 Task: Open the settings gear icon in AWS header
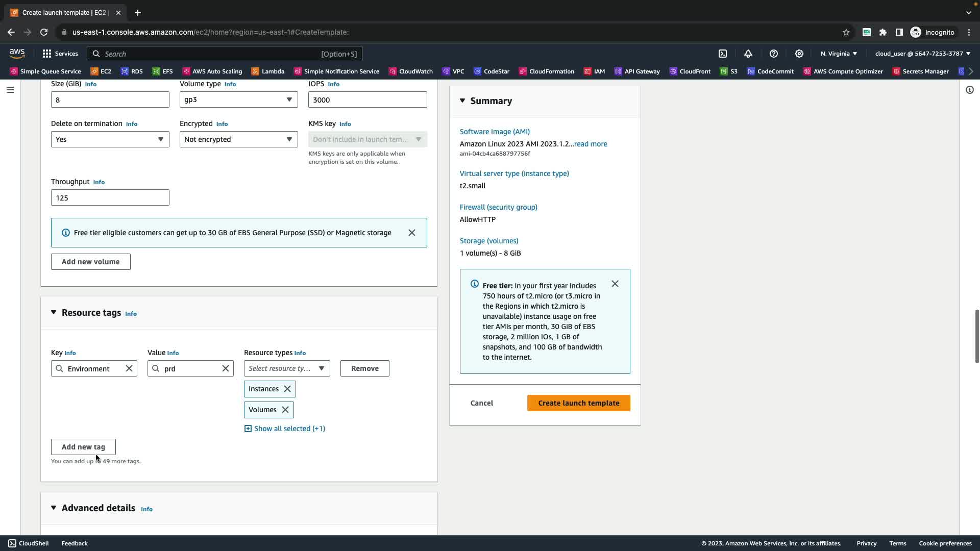click(799, 54)
